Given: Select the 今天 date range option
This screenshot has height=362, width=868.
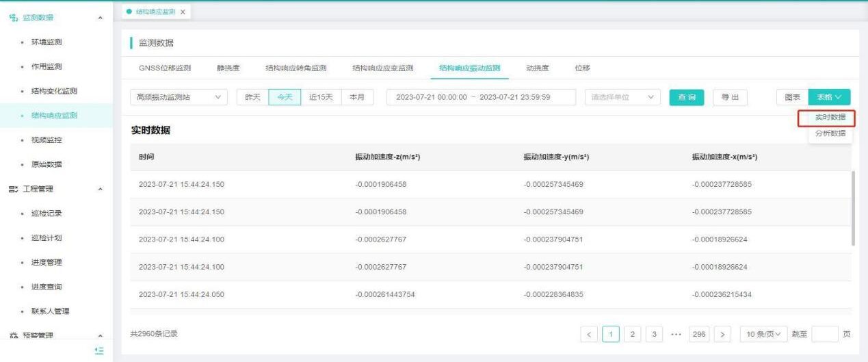Looking at the screenshot, I should (x=283, y=97).
